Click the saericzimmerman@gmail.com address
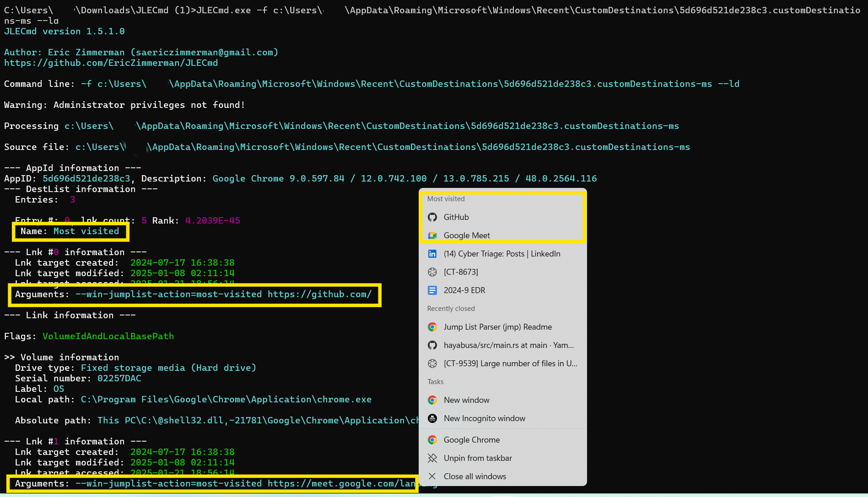 (205, 52)
